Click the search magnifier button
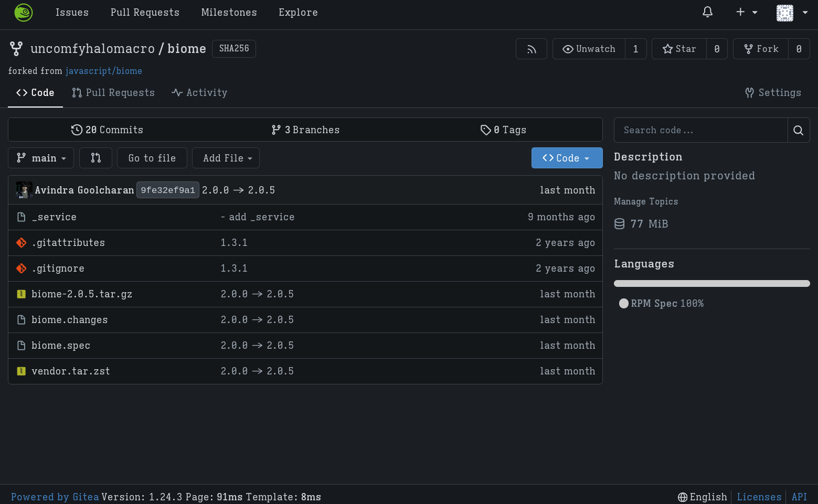This screenshot has height=504, width=818. (x=799, y=130)
